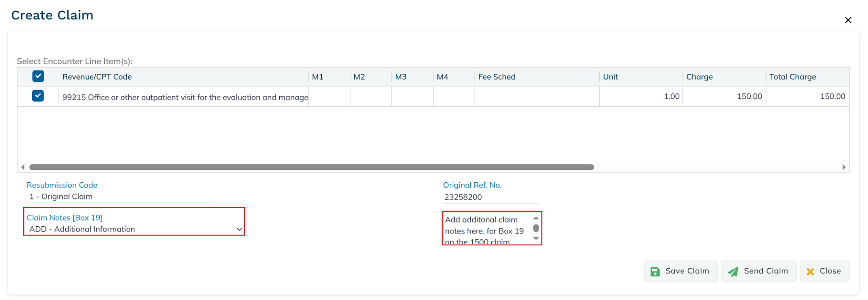Close the Create Claim dialog with X
Image resolution: width=868 pixels, height=300 pixels.
click(x=848, y=20)
